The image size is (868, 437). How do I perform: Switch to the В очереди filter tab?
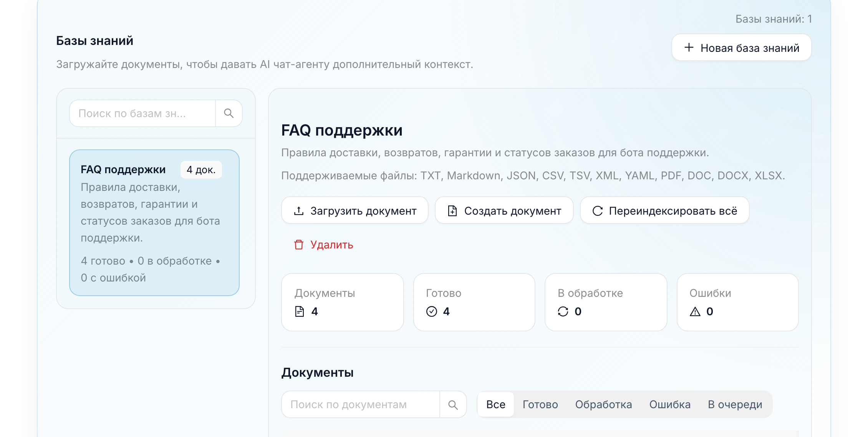point(735,404)
